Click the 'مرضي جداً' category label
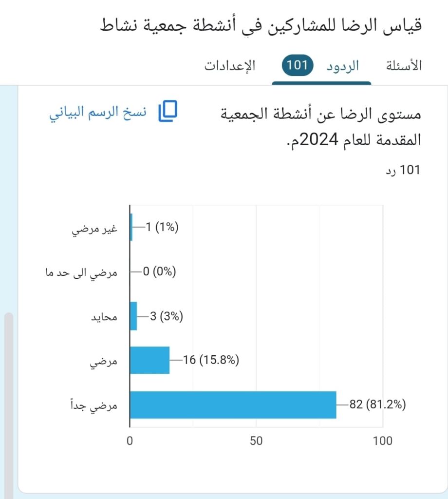 coord(94,405)
